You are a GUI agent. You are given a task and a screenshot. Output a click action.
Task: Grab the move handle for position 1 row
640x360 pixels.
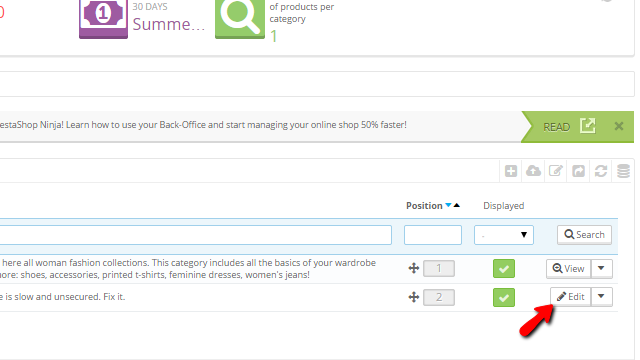point(413,268)
